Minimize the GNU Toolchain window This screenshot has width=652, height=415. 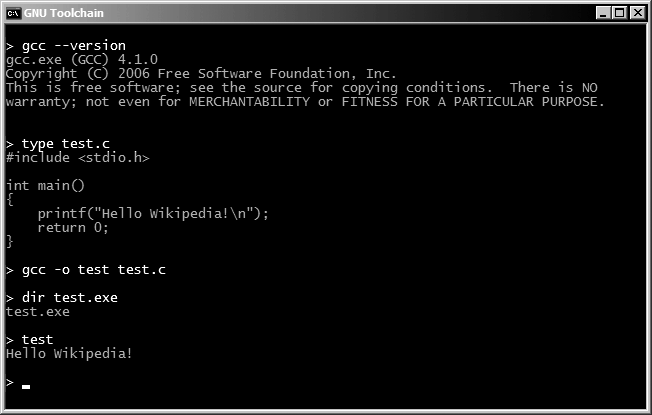point(603,12)
